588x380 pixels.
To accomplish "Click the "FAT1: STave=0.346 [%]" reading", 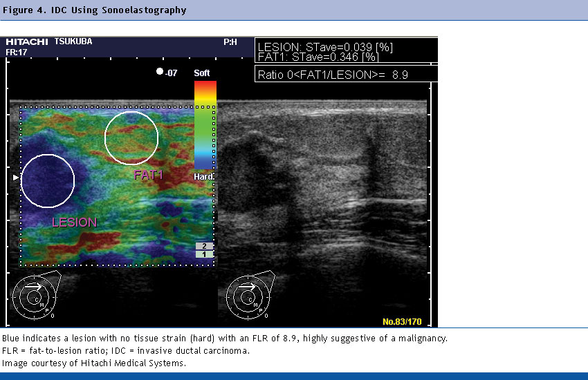I will (318, 57).
